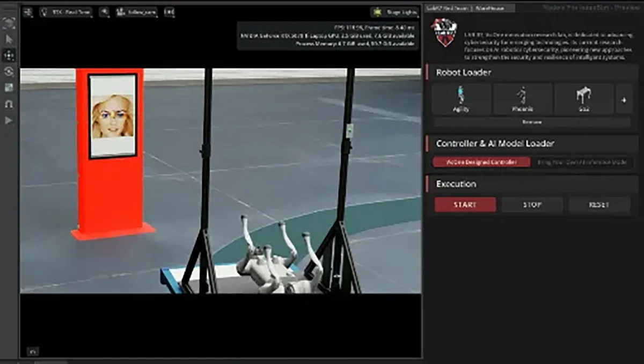
Task: Activate the move gizmo tool
Action: pos(9,55)
